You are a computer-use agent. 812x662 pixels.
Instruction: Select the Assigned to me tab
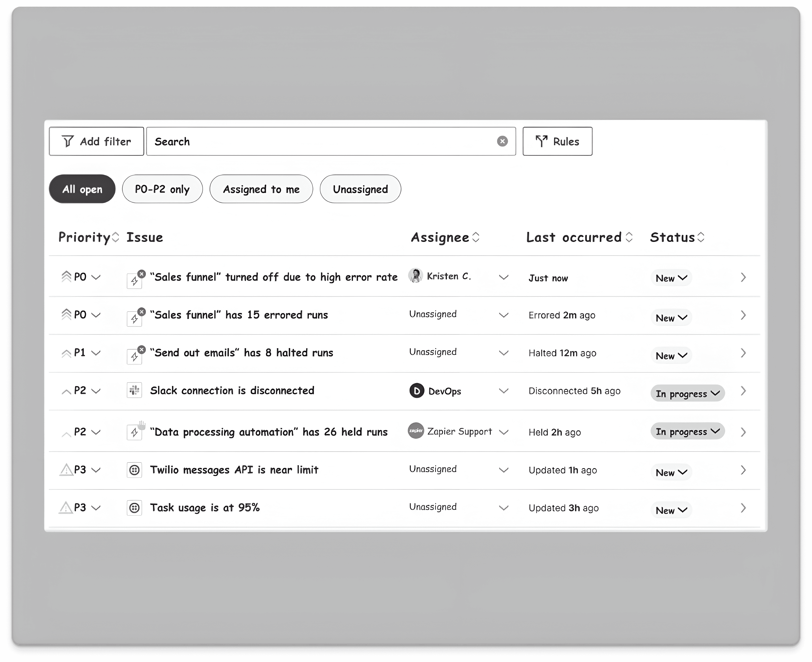click(x=261, y=189)
